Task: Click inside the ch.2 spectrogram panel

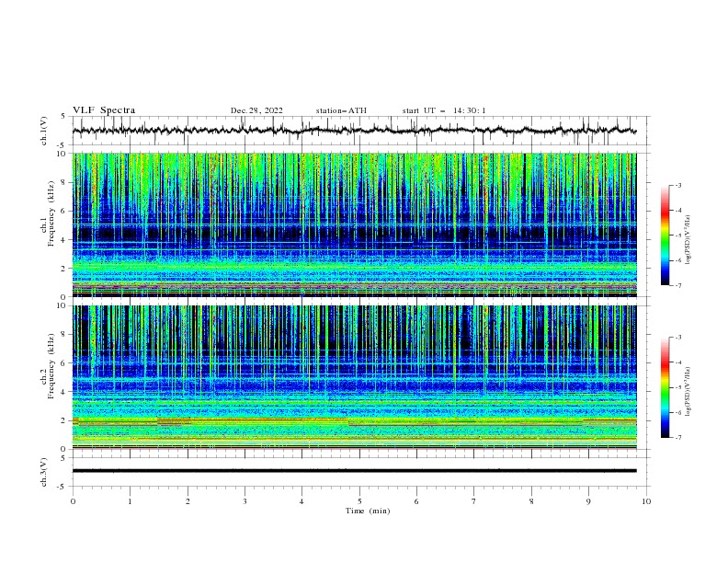Action: (x=355, y=377)
